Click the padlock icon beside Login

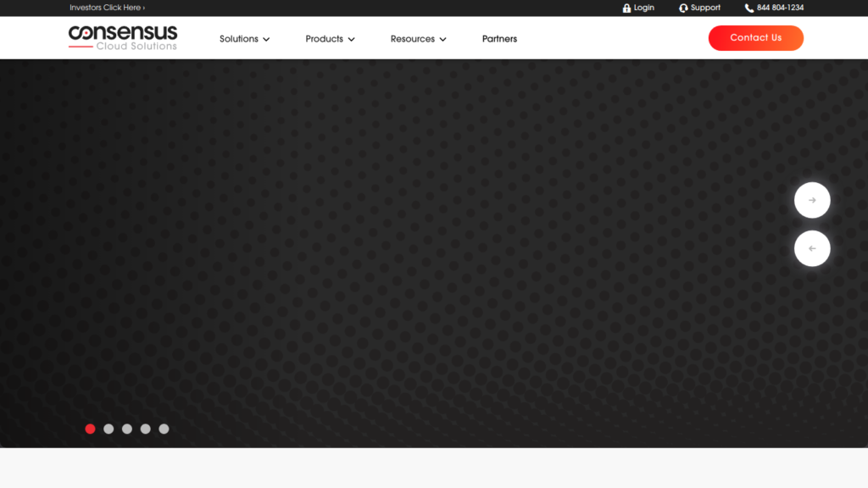626,8
